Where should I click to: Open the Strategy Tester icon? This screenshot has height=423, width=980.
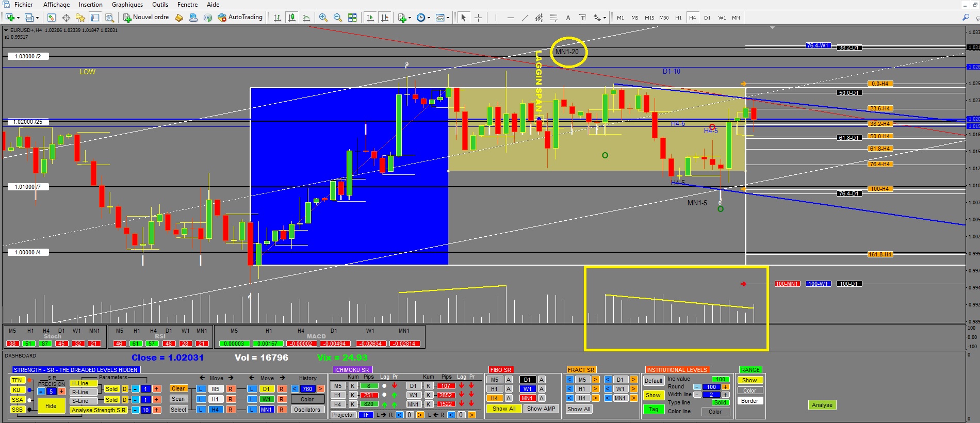[109, 18]
